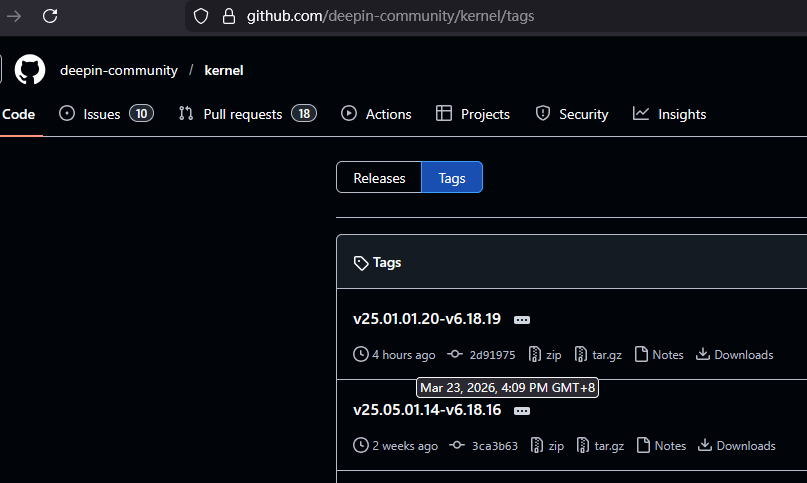807x483 pixels.
Task: Open the v25.01.01.20-v6.18.19 tag
Action: [x=427, y=319]
